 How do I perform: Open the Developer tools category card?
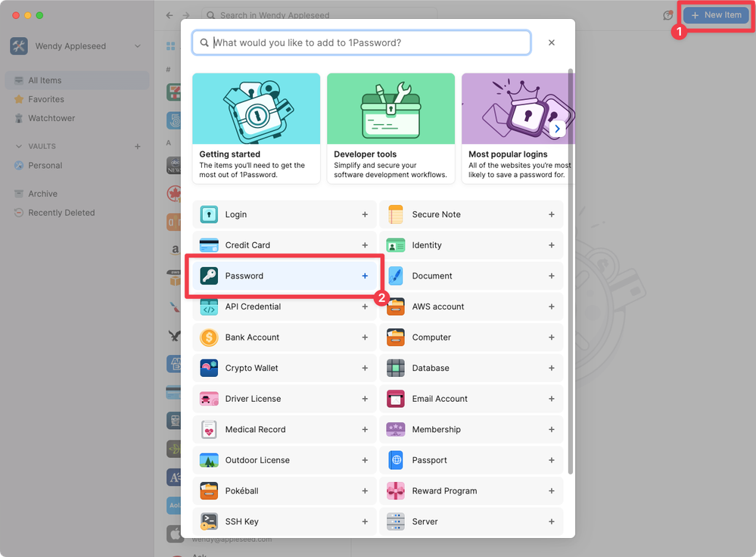[390, 128]
